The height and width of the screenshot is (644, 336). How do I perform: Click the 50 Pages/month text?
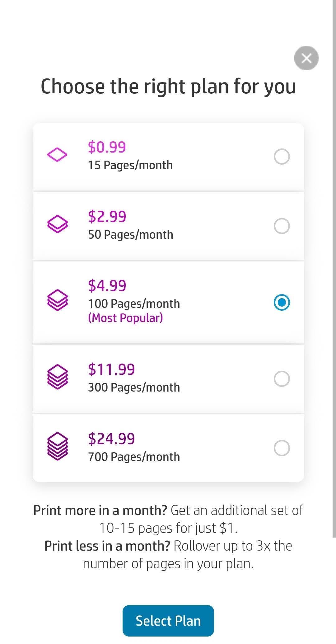(x=130, y=235)
